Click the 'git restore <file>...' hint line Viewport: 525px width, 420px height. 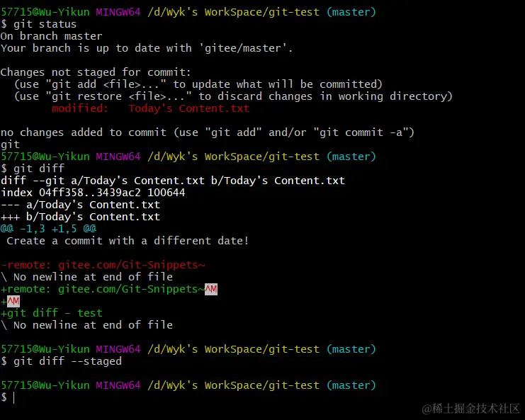pos(233,96)
